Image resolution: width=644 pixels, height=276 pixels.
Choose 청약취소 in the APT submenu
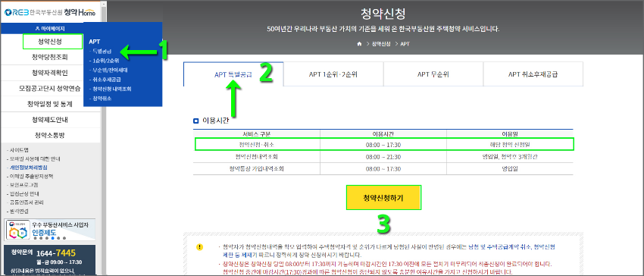[102, 99]
